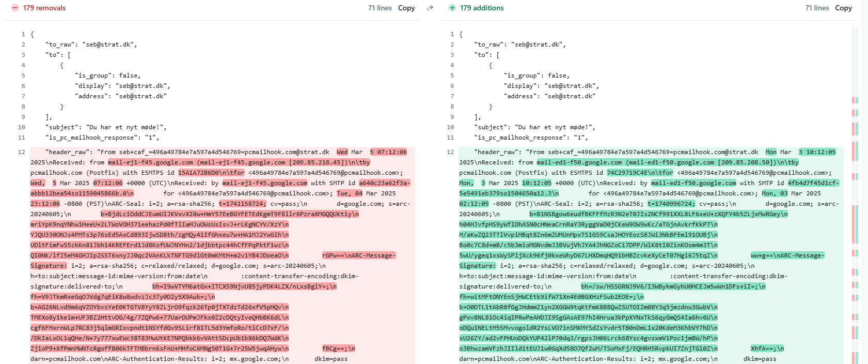Click 'mail-ed1-f50.google.com' after 'Received: from' in additions
The height and width of the screenshot is (364, 868).
[x=579, y=162]
